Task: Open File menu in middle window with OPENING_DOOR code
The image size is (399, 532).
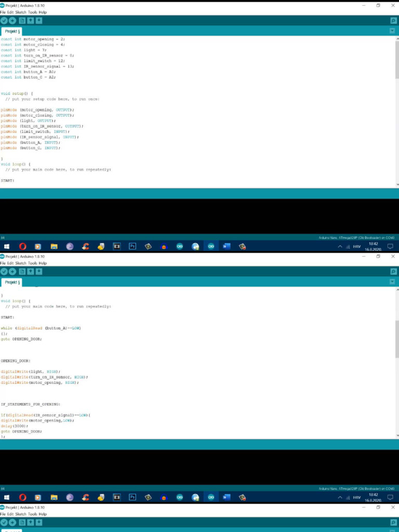Action: (3, 263)
